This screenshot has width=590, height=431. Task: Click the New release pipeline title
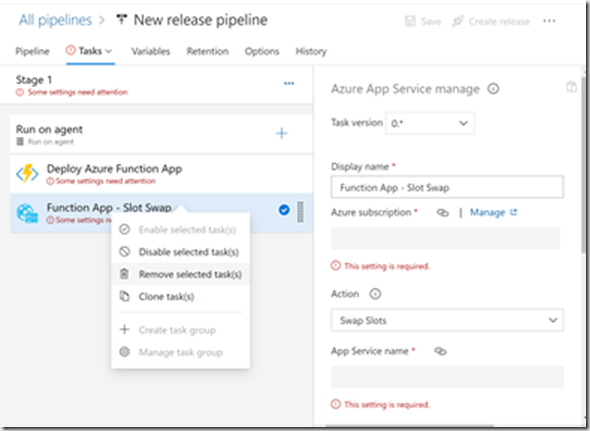[201, 20]
